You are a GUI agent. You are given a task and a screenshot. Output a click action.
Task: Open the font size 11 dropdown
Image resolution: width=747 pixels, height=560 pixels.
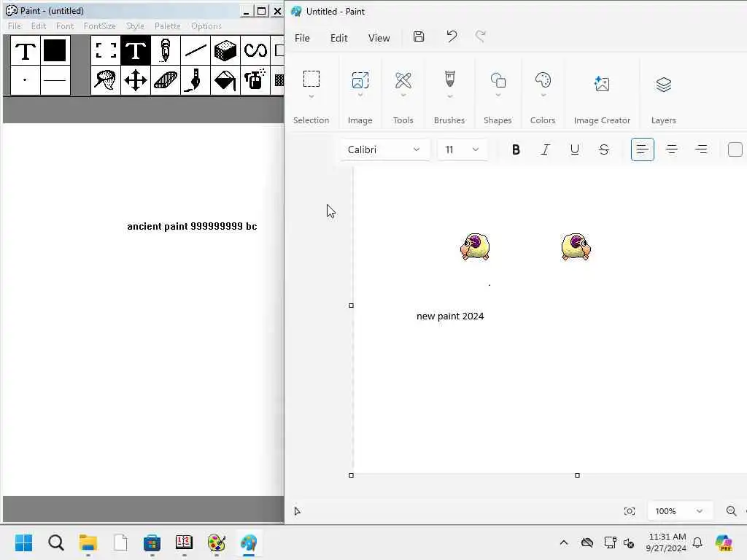click(x=462, y=149)
